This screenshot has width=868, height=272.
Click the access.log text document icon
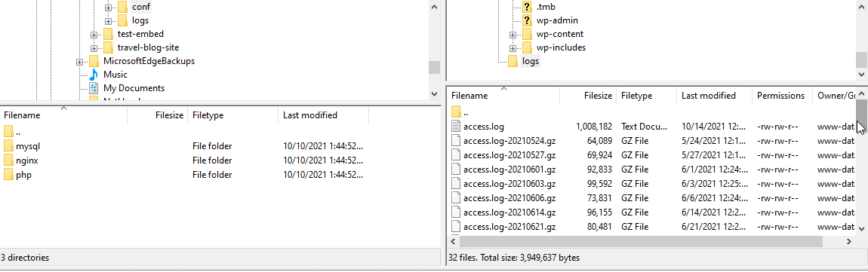tap(456, 126)
